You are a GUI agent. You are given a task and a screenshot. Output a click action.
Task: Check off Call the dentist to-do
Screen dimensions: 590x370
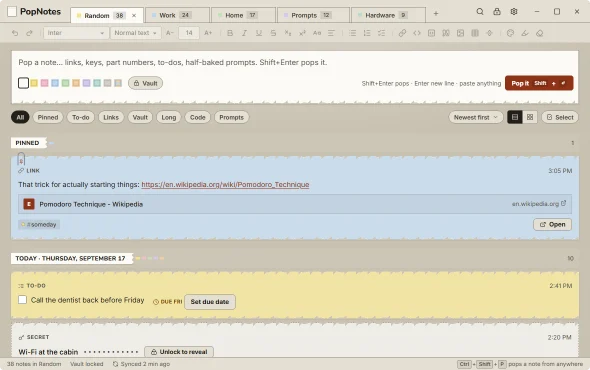click(23, 300)
